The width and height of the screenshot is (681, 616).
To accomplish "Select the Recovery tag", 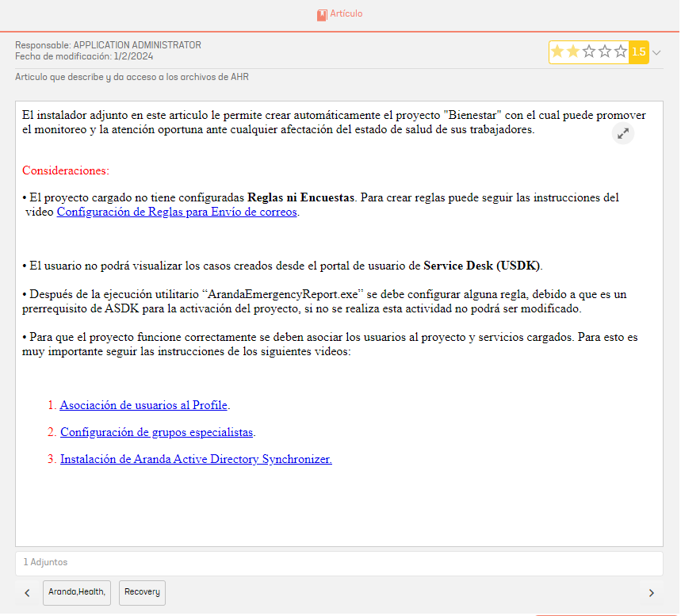I will (x=142, y=592).
